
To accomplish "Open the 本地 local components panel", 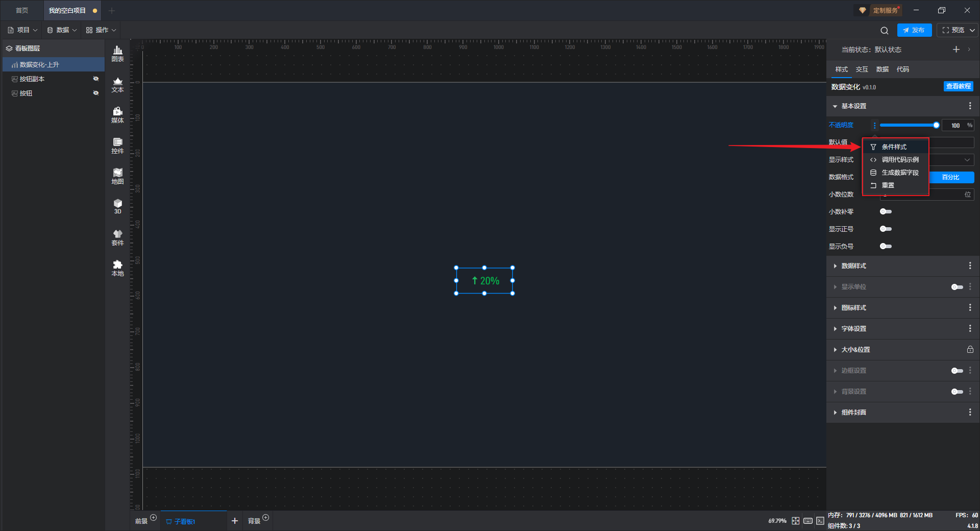I will [117, 268].
